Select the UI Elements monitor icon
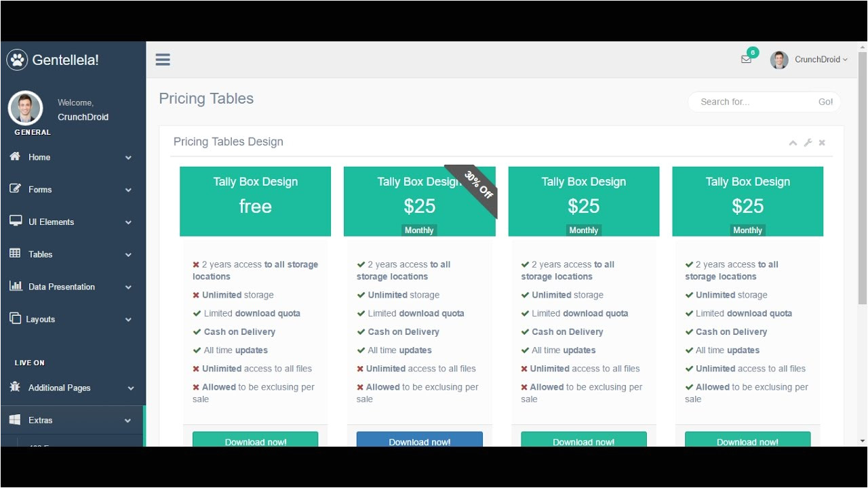Screen dimensions: 868x488 coord(16,222)
